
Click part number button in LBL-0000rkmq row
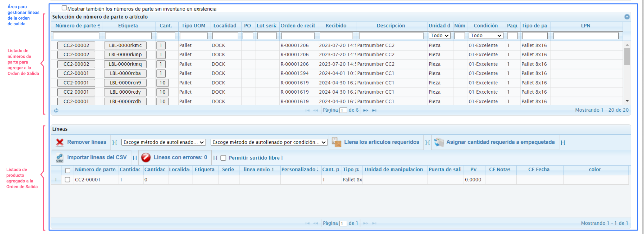point(76,64)
